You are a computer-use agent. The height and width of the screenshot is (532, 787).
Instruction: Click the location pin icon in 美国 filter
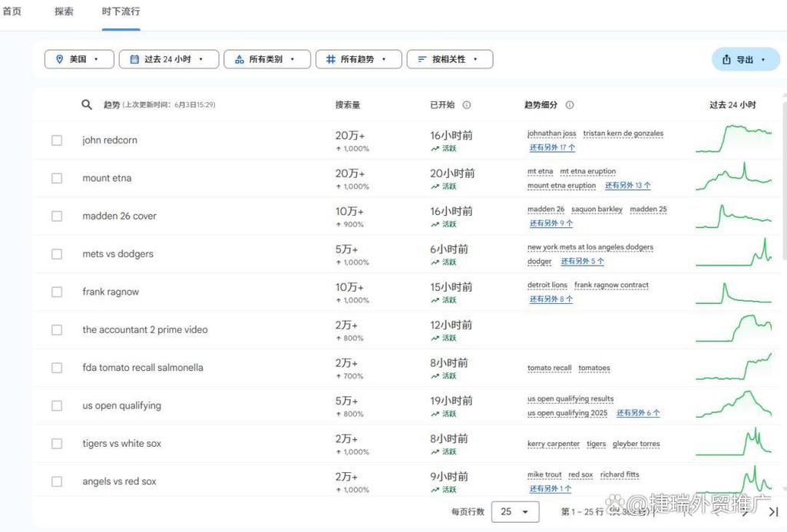coord(60,59)
